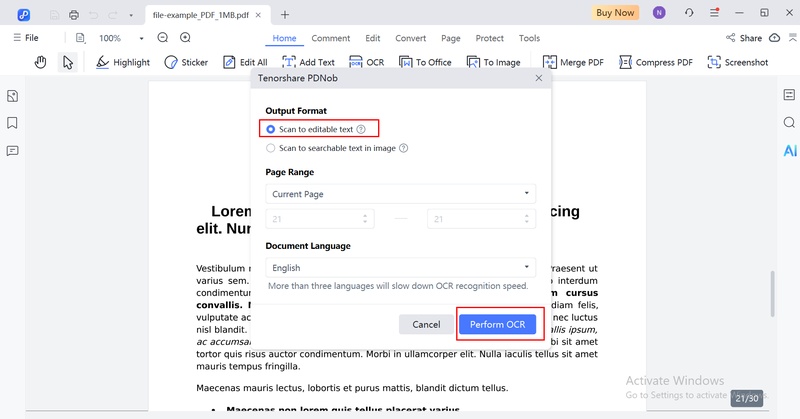This screenshot has height=419, width=800.
Task: Select Scan to editable text option
Action: point(310,130)
